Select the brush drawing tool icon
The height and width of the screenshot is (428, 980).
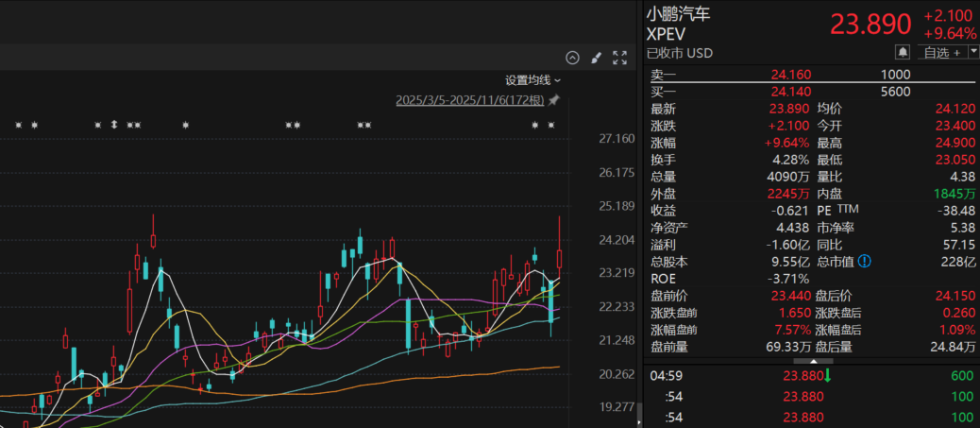point(596,58)
